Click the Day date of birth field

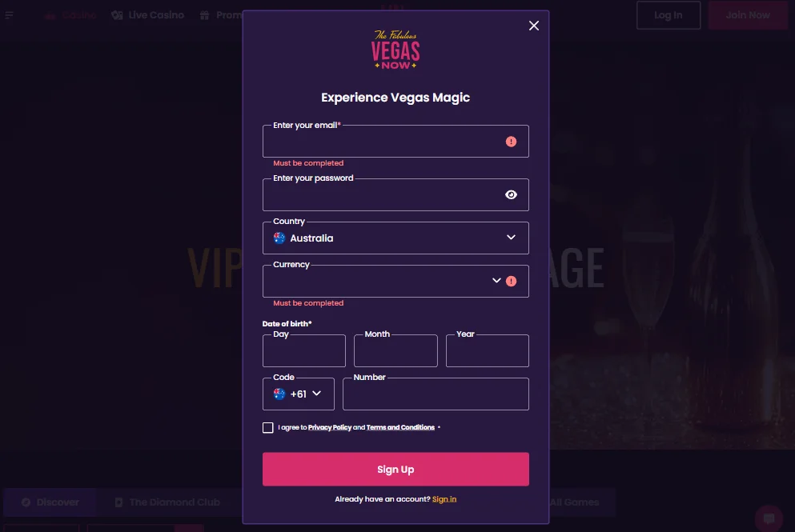303,350
